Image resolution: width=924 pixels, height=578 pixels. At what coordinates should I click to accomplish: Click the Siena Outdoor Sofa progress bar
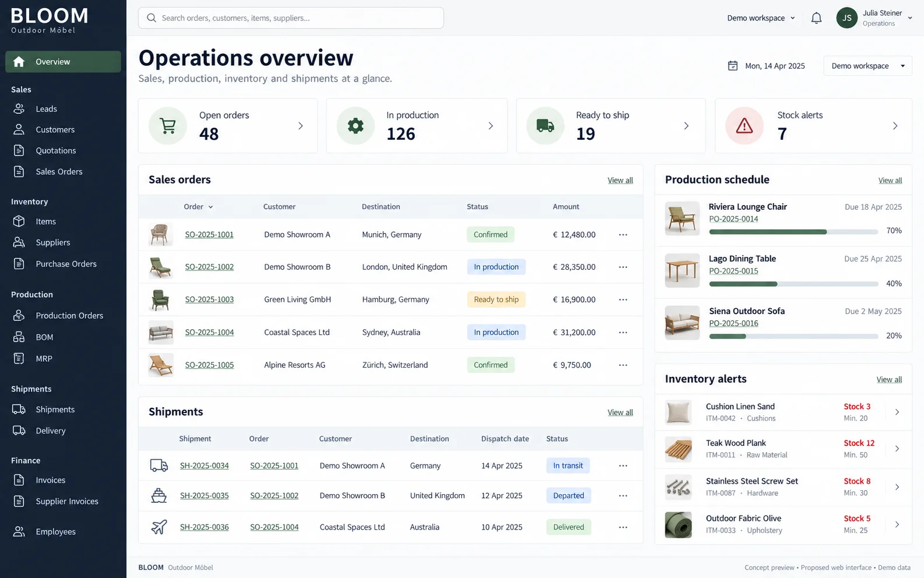click(x=793, y=336)
